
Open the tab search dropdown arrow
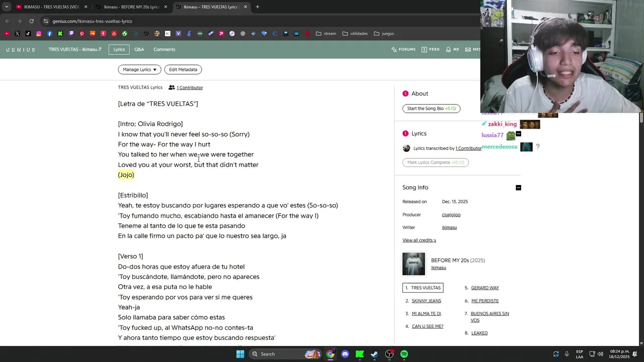tap(7, 7)
